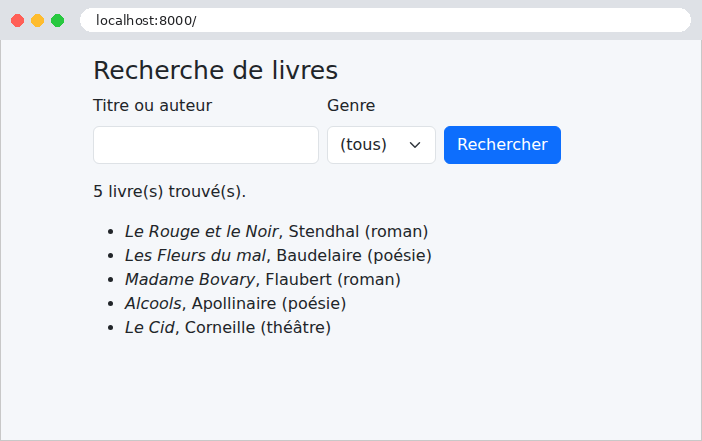702x441 pixels.
Task: Click the Genre label
Action: (x=351, y=106)
